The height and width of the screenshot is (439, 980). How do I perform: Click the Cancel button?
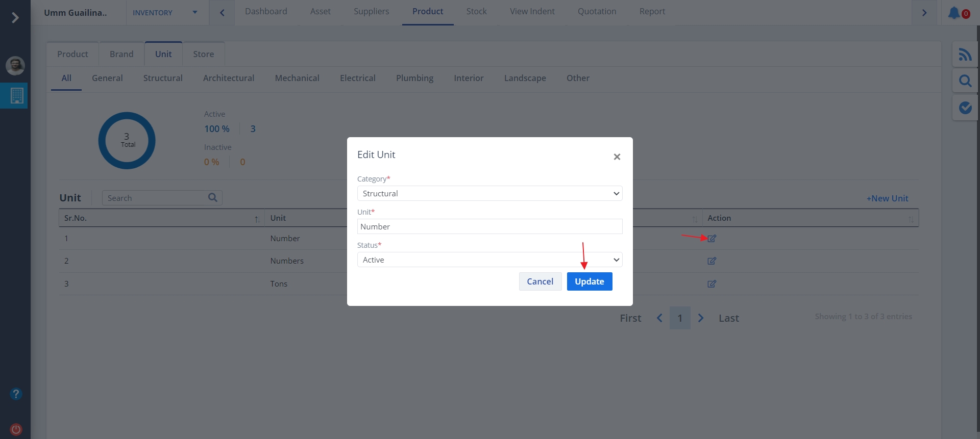[x=540, y=281]
